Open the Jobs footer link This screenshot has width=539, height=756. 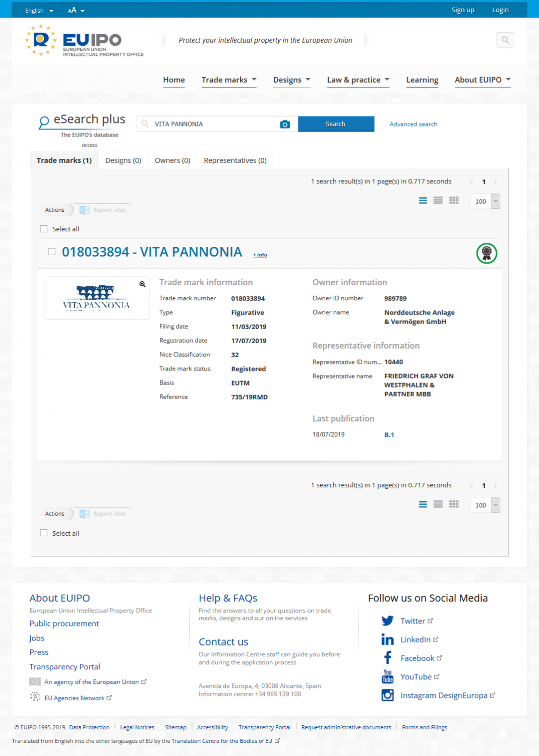[x=37, y=638]
